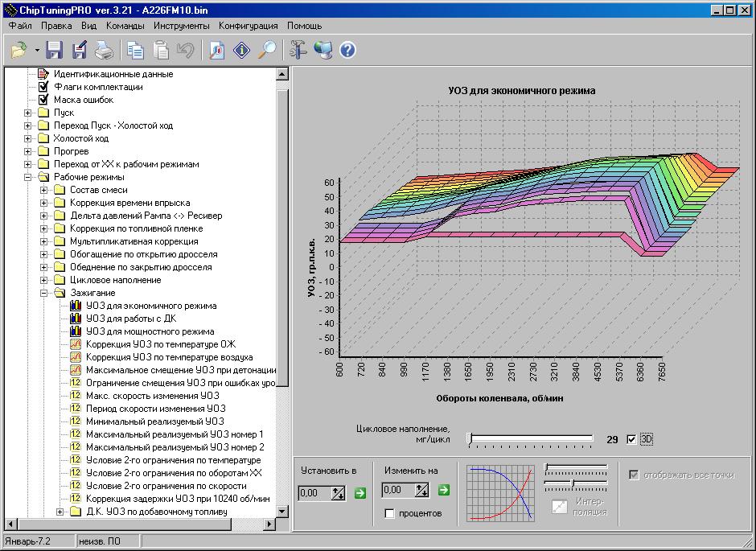The height and width of the screenshot is (551, 756).
Task: Expand the Холостой ход folder
Action: click(27, 138)
